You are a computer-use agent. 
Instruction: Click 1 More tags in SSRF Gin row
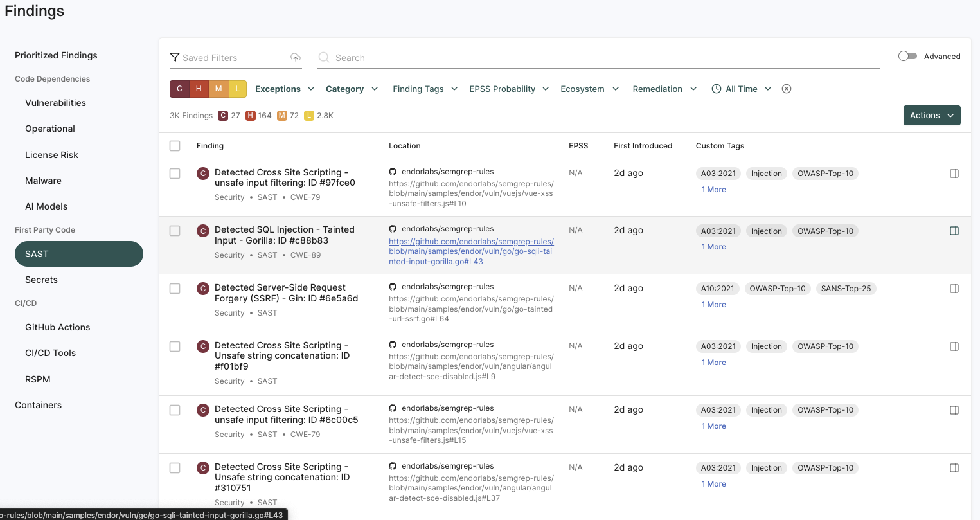point(713,305)
